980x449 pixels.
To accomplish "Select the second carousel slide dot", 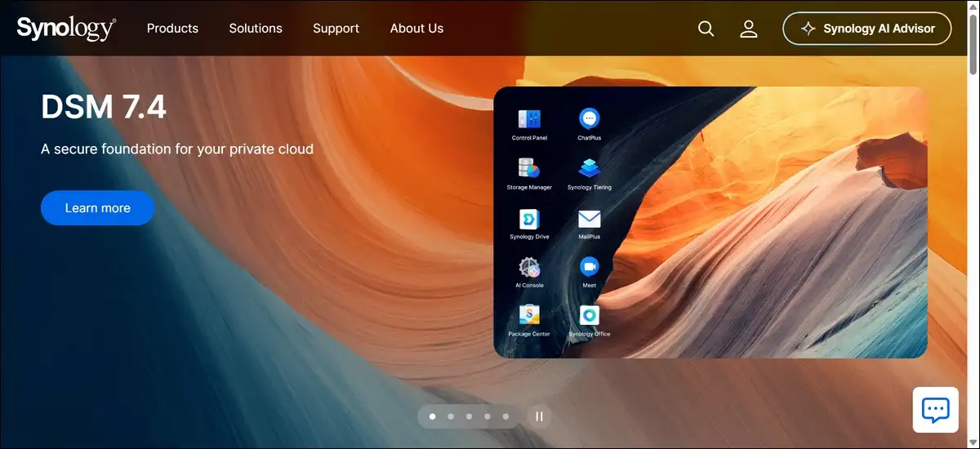I will pos(451,416).
